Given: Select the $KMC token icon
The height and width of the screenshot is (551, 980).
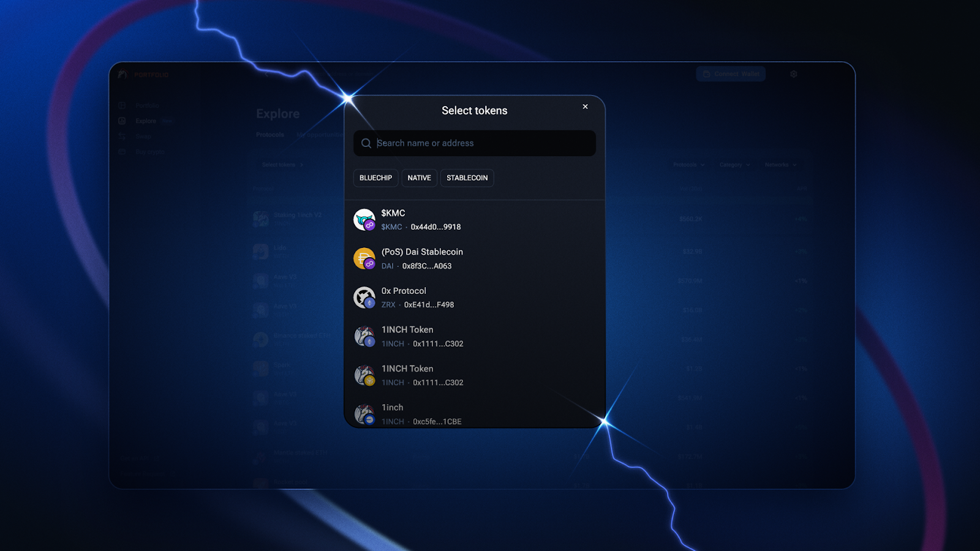Looking at the screenshot, I should (x=364, y=220).
